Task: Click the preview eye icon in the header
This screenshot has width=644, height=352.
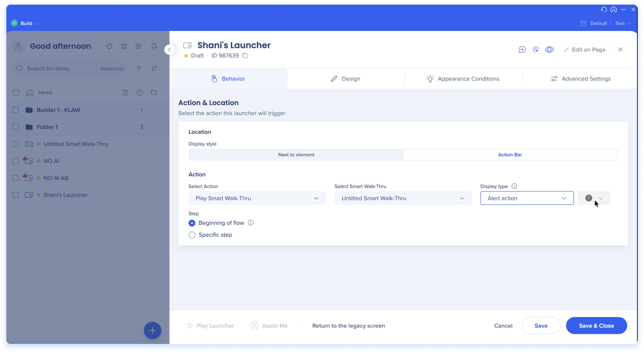Action: pos(549,50)
